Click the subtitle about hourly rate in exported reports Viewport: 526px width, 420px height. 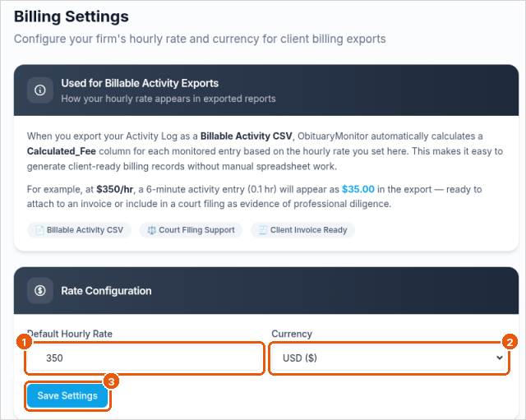[x=168, y=99]
